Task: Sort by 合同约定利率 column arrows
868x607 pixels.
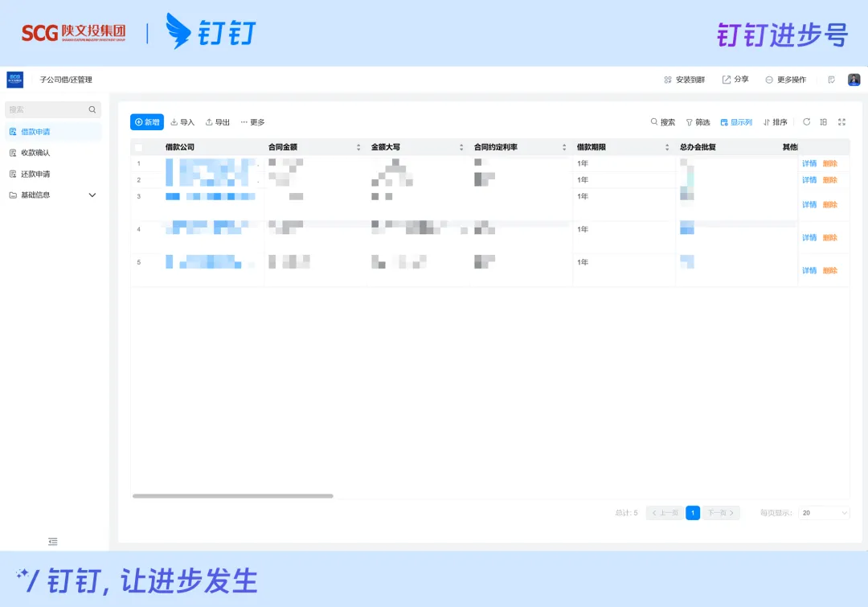Action: pyautogui.click(x=564, y=147)
